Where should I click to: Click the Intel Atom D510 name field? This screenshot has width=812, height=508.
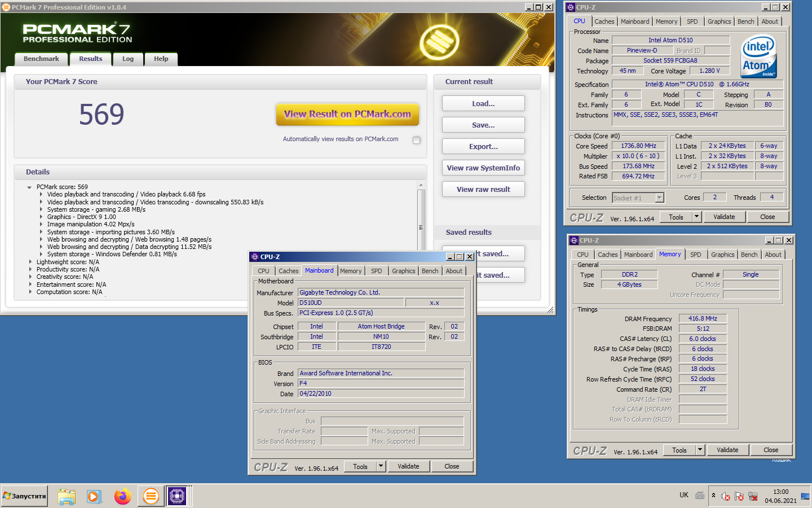point(670,40)
